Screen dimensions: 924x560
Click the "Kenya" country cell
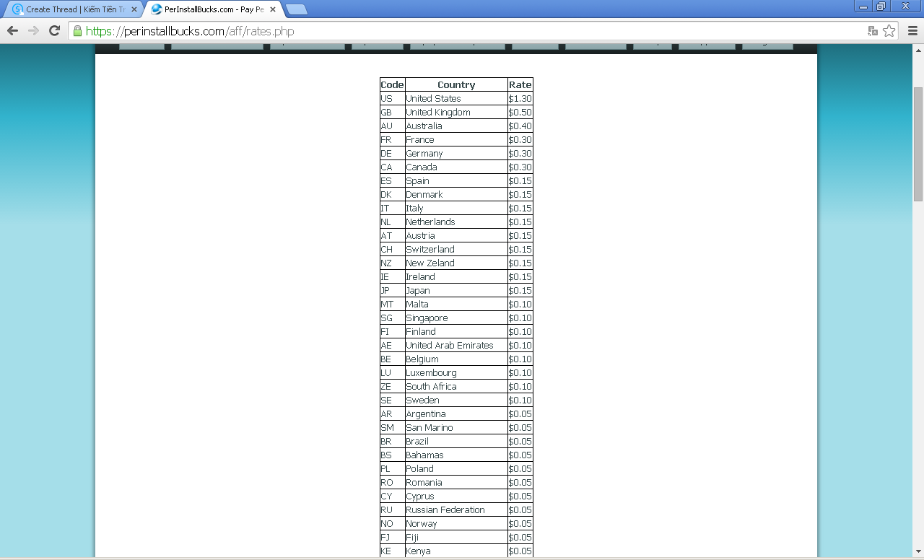[x=456, y=551]
